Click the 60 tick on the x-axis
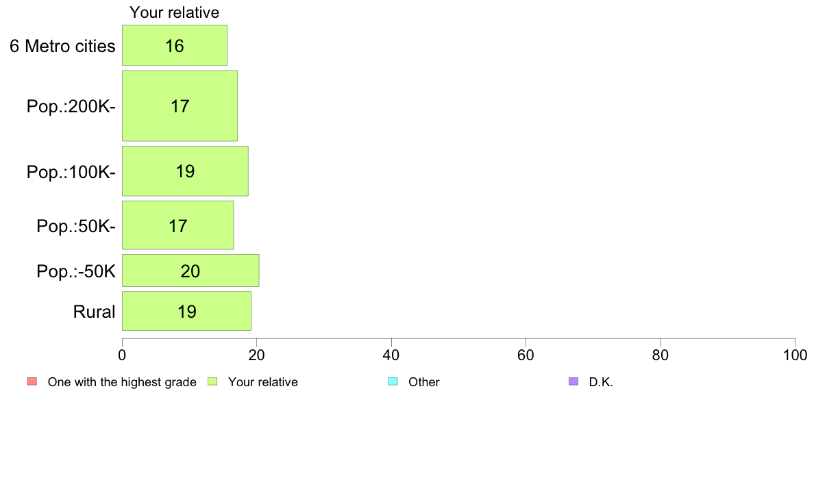Image resolution: width=814 pixels, height=504 pixels. click(526, 355)
